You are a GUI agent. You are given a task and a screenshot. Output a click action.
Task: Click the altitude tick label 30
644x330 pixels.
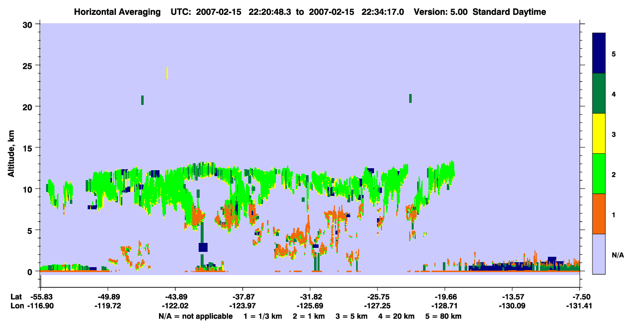[x=29, y=24]
